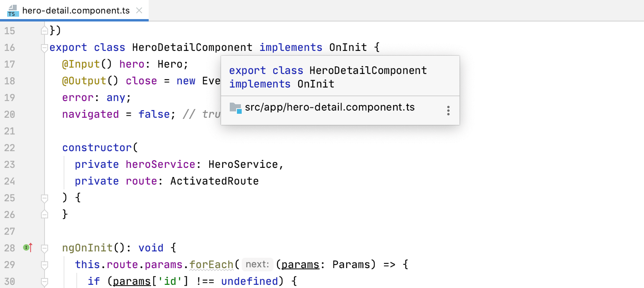The height and width of the screenshot is (288, 644).
Task: Click OnInit in the popup signature
Action: point(316,84)
